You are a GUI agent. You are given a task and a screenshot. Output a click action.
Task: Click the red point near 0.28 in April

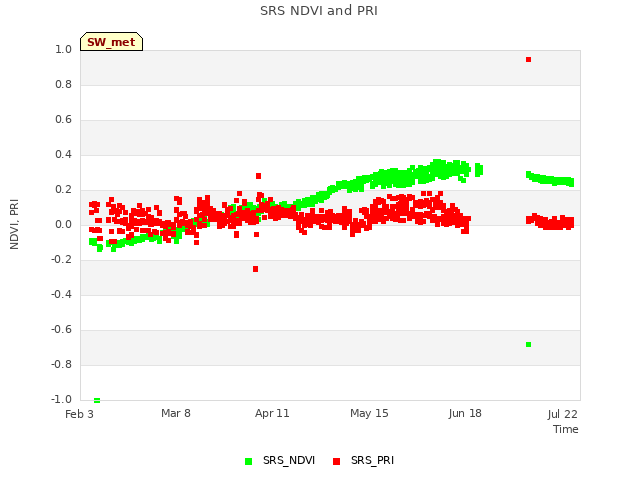pos(258,176)
